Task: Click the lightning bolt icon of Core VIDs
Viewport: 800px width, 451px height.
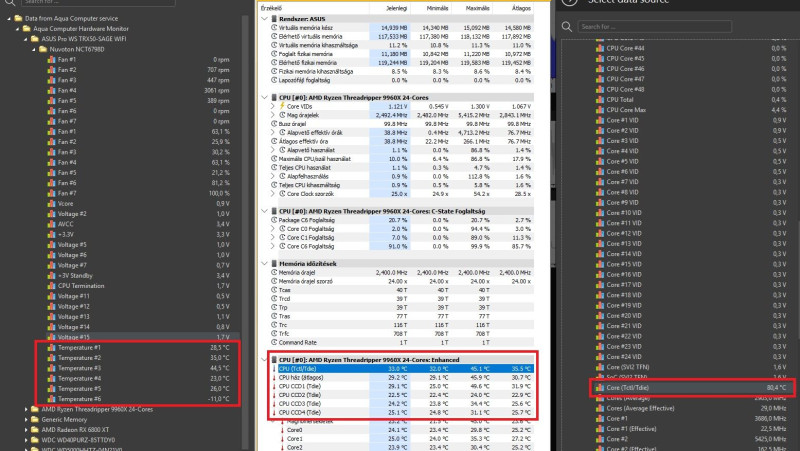Action: pyautogui.click(x=282, y=106)
